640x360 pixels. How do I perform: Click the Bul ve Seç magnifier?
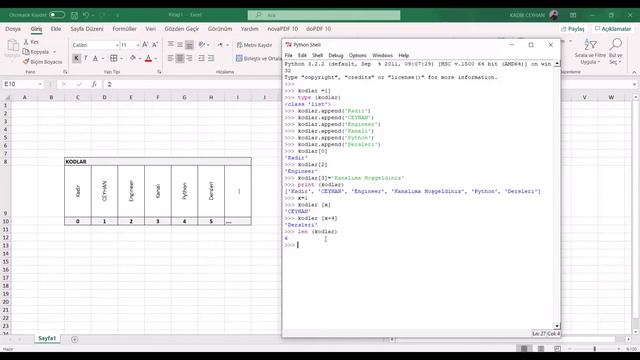[616, 52]
